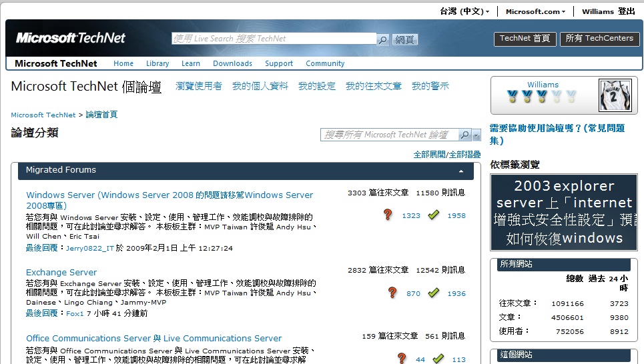
Task: Open the Office Communications Server forum link
Action: pyautogui.click(x=153, y=338)
